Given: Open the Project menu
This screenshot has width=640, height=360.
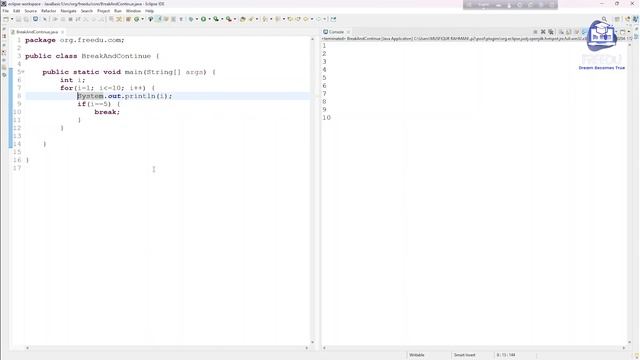Looking at the screenshot, I should tap(103, 11).
